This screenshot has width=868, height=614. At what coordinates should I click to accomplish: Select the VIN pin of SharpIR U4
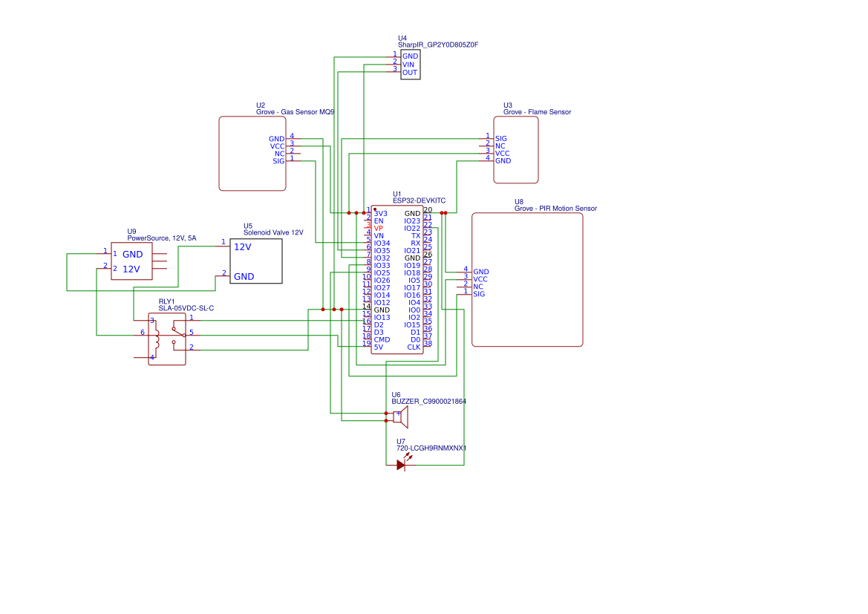[408, 65]
